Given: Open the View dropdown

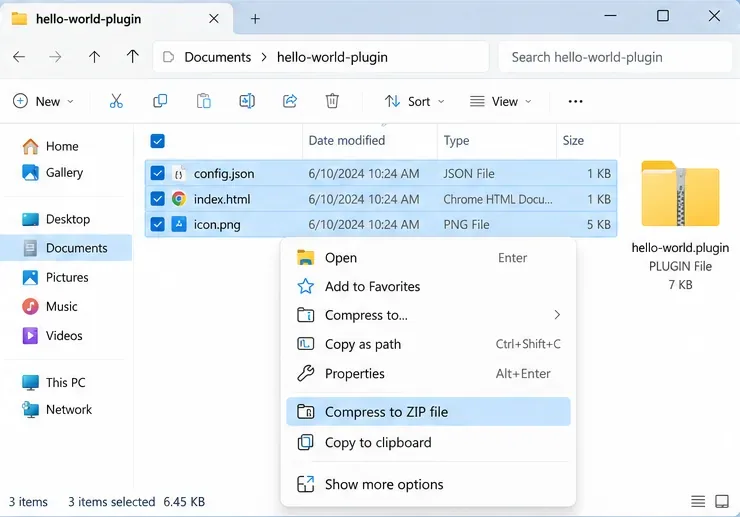Looking at the screenshot, I should [501, 101].
